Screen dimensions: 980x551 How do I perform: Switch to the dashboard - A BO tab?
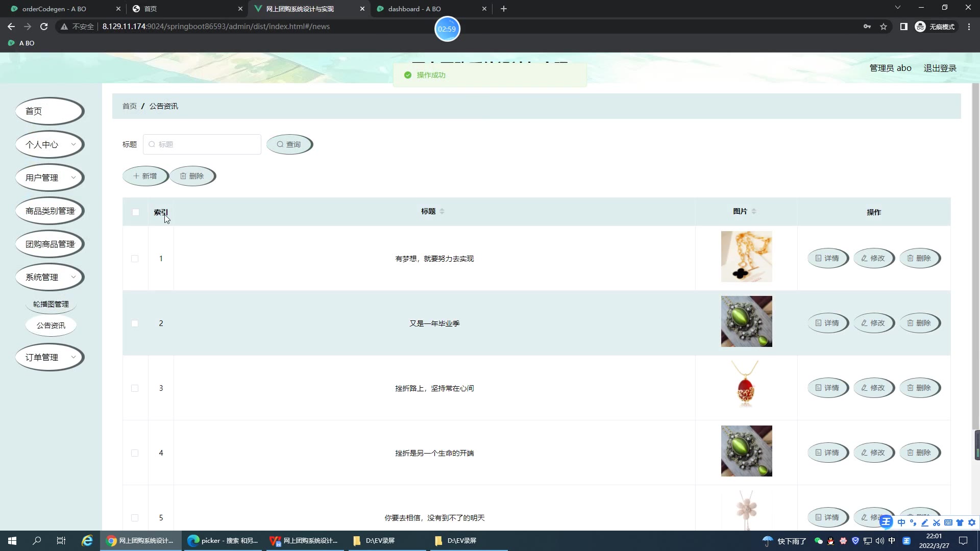click(414, 9)
